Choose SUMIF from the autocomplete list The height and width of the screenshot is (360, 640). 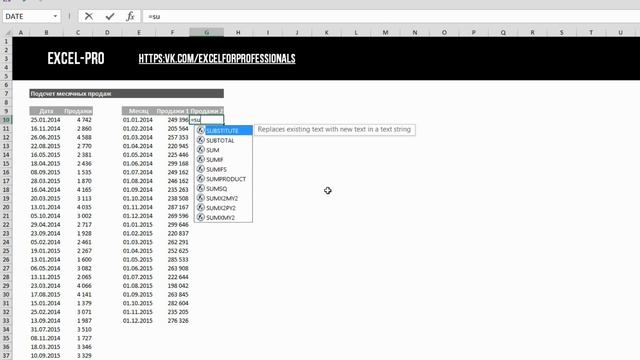pyautogui.click(x=223, y=160)
